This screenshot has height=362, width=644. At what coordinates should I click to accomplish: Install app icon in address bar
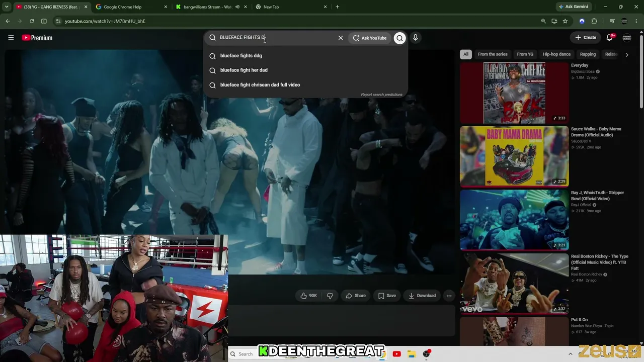554,21
